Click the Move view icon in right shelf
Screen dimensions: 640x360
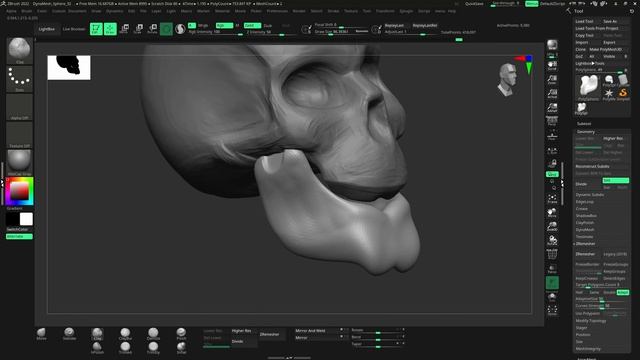(552, 213)
